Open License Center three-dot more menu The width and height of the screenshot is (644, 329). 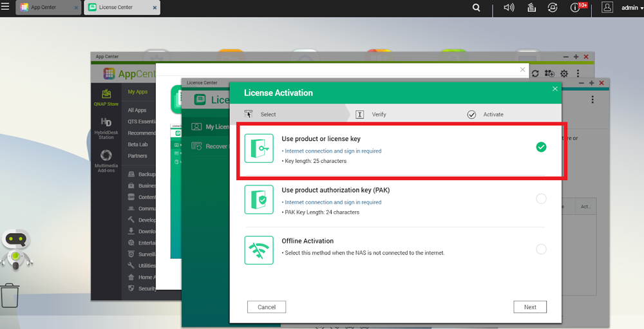592,99
